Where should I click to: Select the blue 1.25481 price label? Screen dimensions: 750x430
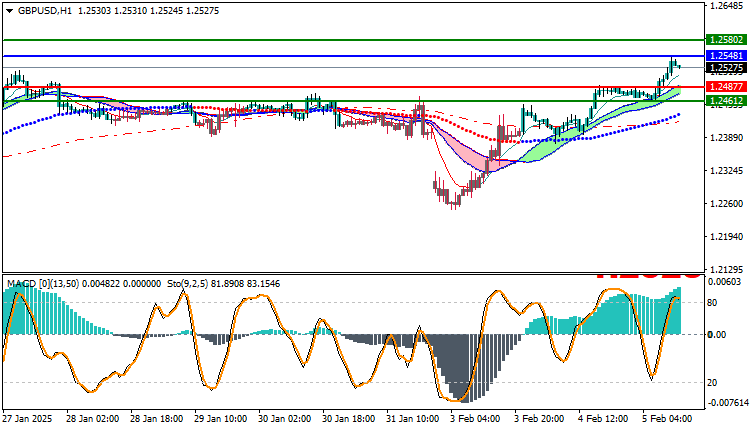point(726,55)
